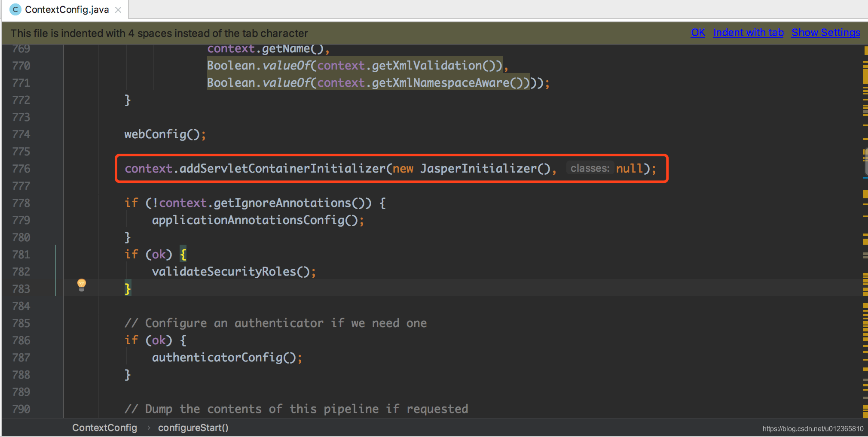Screen dimensions: 868x437
Task: Click line number 790 in gutter
Action: pyautogui.click(x=21, y=409)
